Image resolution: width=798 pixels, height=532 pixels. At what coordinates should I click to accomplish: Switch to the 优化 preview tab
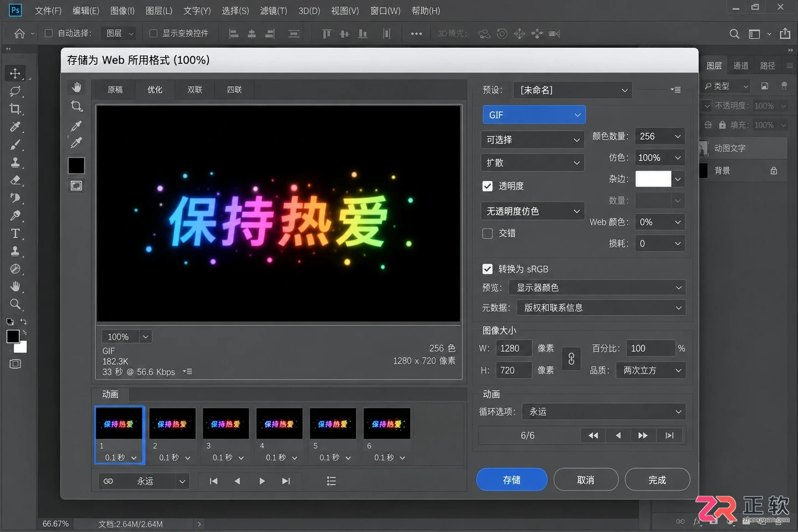(155, 90)
